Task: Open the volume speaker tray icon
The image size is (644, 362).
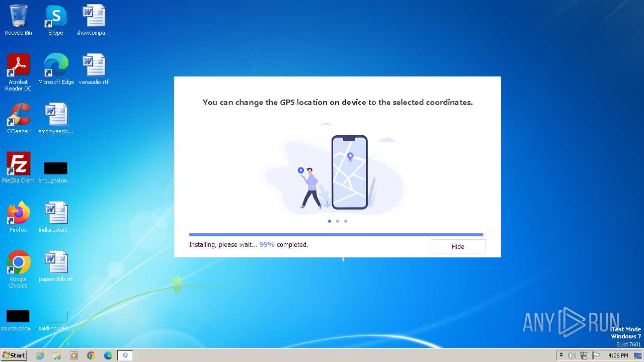Action: (572, 355)
